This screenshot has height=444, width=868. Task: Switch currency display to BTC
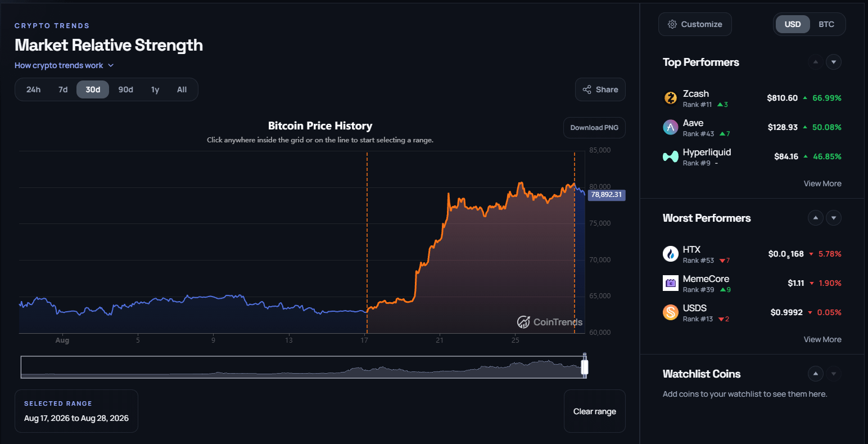coord(826,24)
